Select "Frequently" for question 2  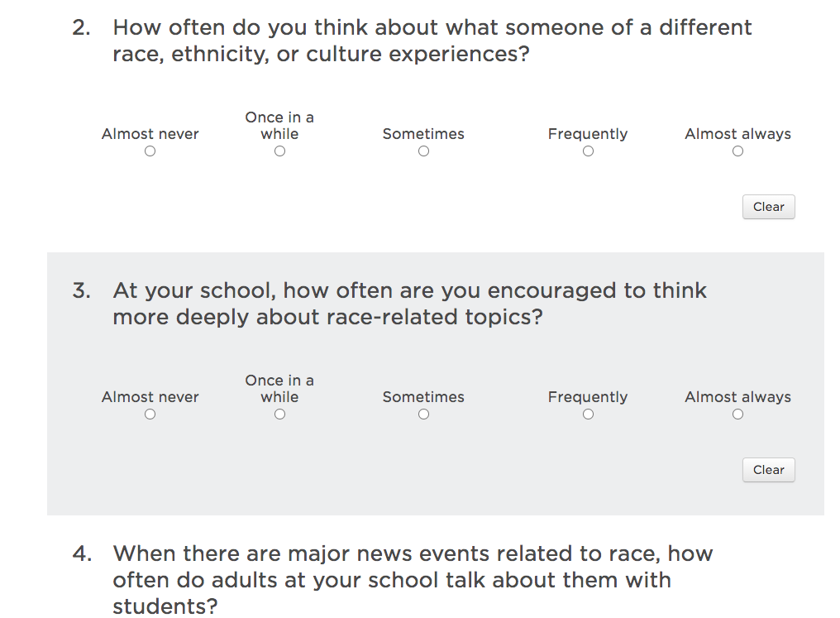tap(588, 151)
